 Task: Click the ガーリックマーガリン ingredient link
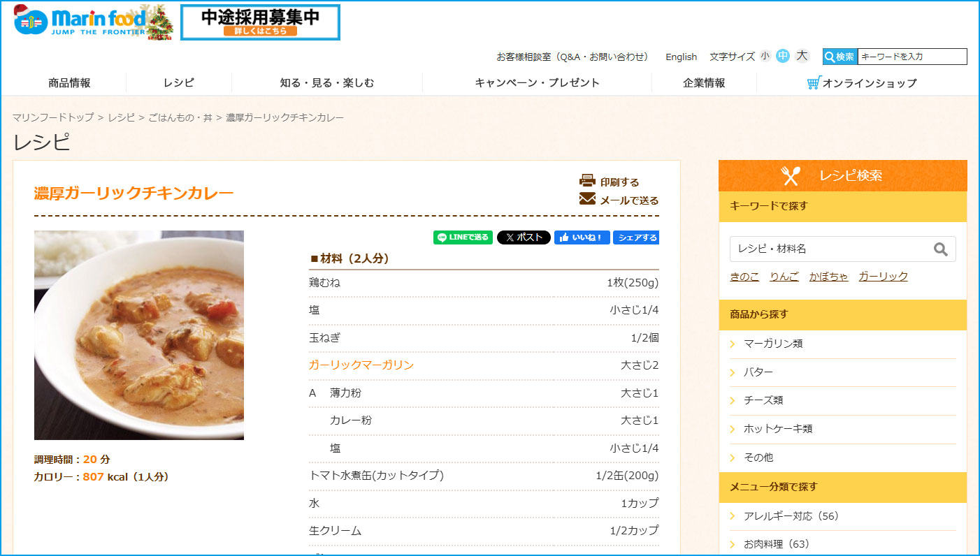pyautogui.click(x=361, y=365)
